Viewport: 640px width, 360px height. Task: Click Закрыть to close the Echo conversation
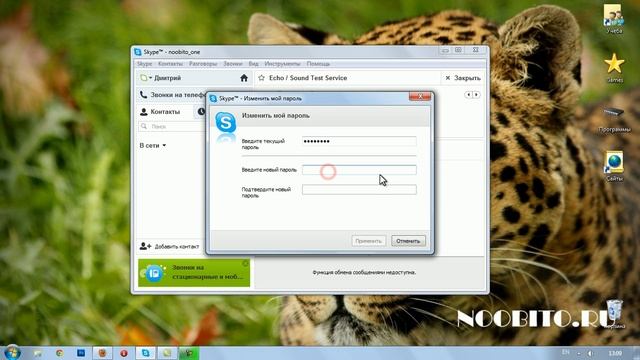(463, 78)
